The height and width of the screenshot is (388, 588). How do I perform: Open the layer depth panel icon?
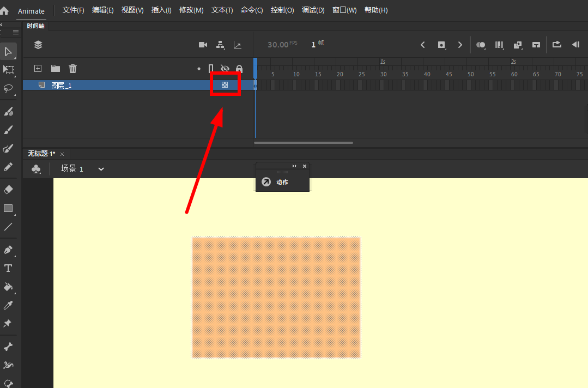pyautogui.click(x=38, y=45)
